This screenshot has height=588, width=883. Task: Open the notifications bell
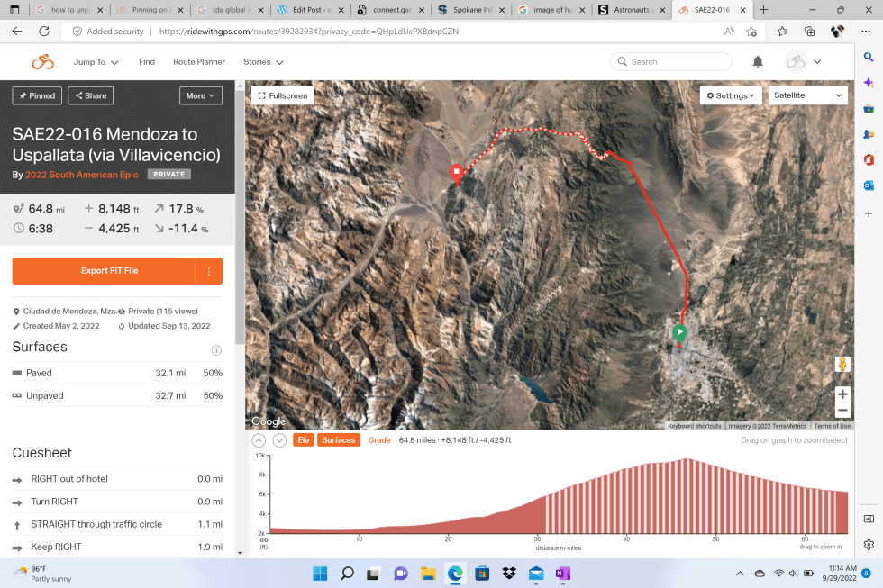[x=758, y=62]
